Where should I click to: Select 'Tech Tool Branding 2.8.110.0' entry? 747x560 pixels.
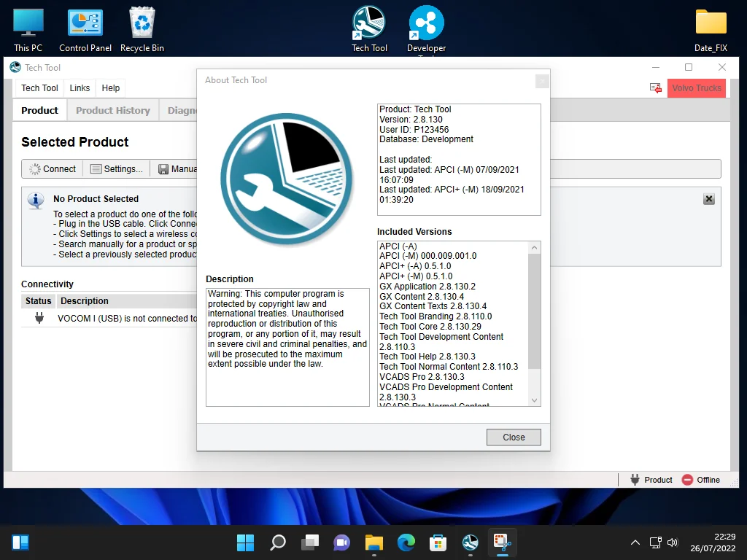pos(436,316)
